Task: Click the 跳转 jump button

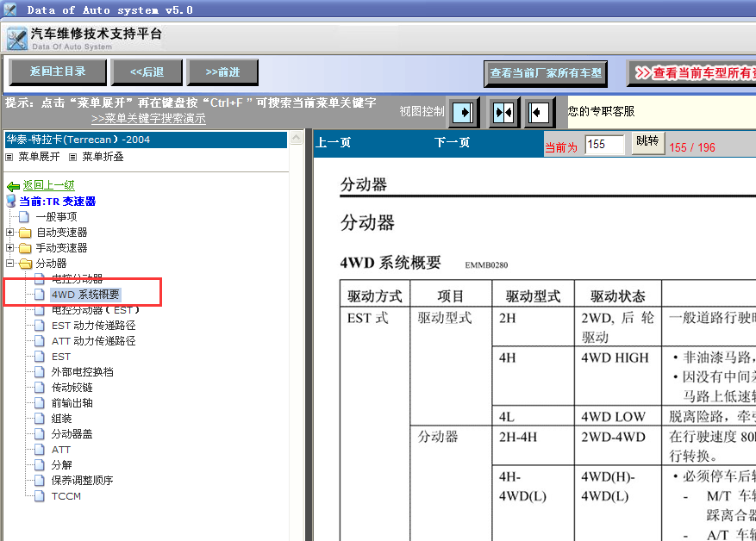Action: (x=647, y=143)
